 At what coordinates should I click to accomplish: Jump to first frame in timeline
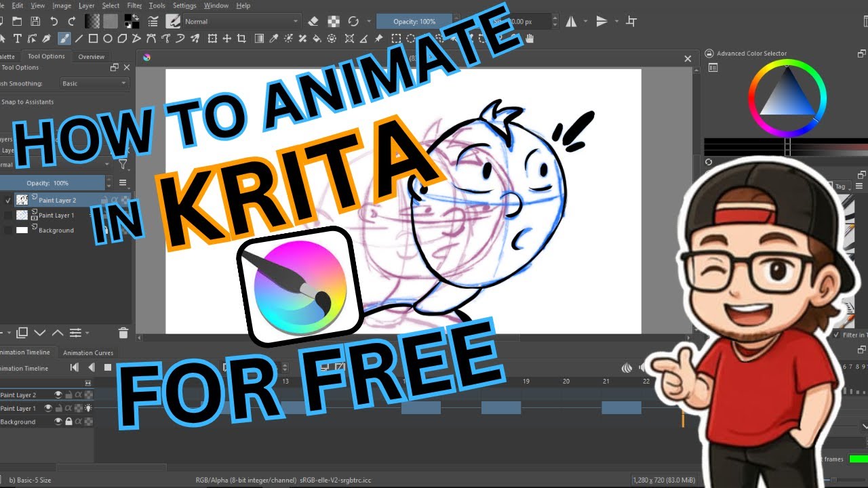[x=75, y=367]
